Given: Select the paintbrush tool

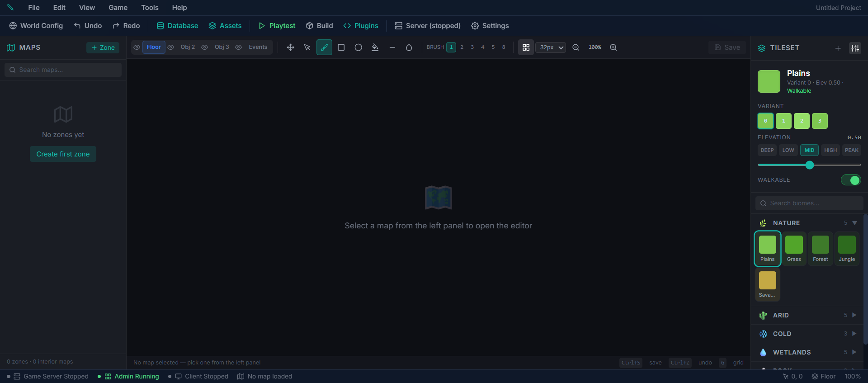Looking at the screenshot, I should click(324, 47).
